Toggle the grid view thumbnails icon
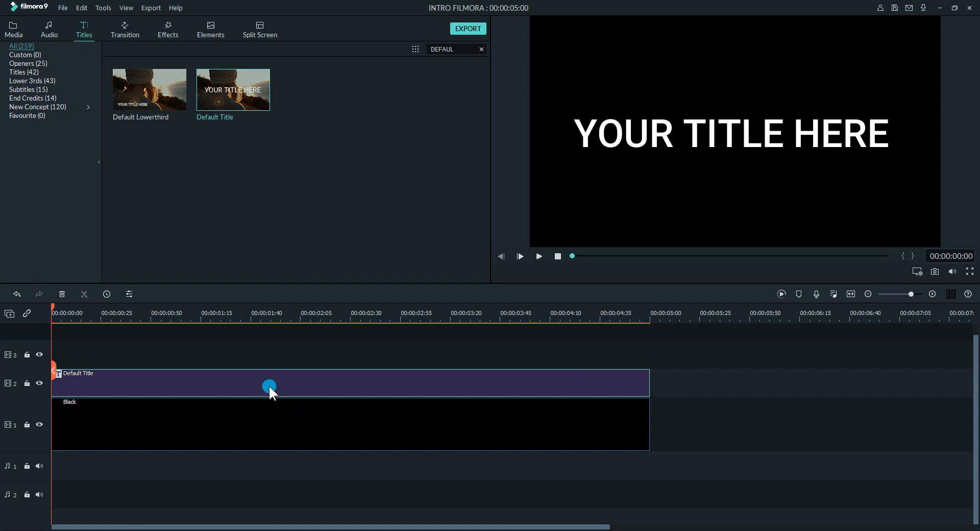Screen dimensions: 980x531 (415, 49)
